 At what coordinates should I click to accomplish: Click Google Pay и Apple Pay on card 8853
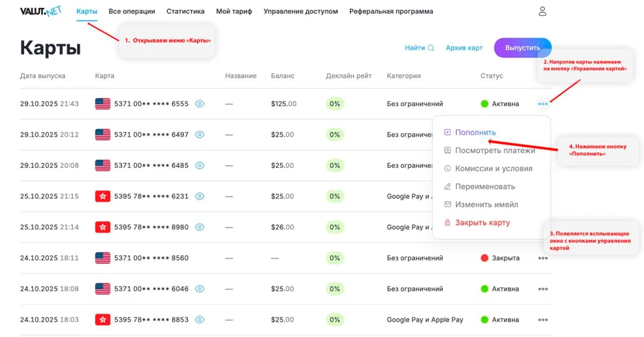(425, 319)
